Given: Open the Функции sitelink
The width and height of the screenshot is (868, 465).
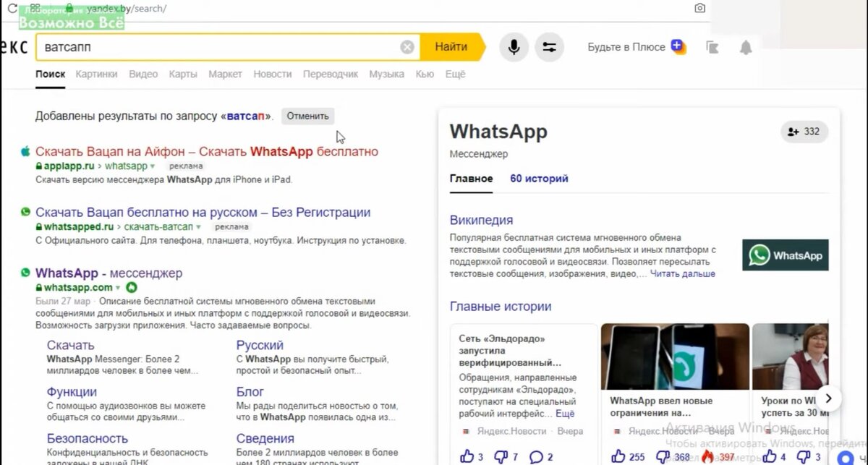Looking at the screenshot, I should pyautogui.click(x=72, y=392).
